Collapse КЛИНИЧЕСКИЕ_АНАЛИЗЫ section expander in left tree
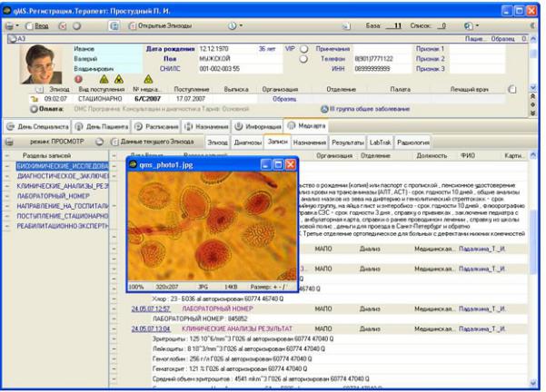This screenshot has width=546, height=392. click(7, 186)
